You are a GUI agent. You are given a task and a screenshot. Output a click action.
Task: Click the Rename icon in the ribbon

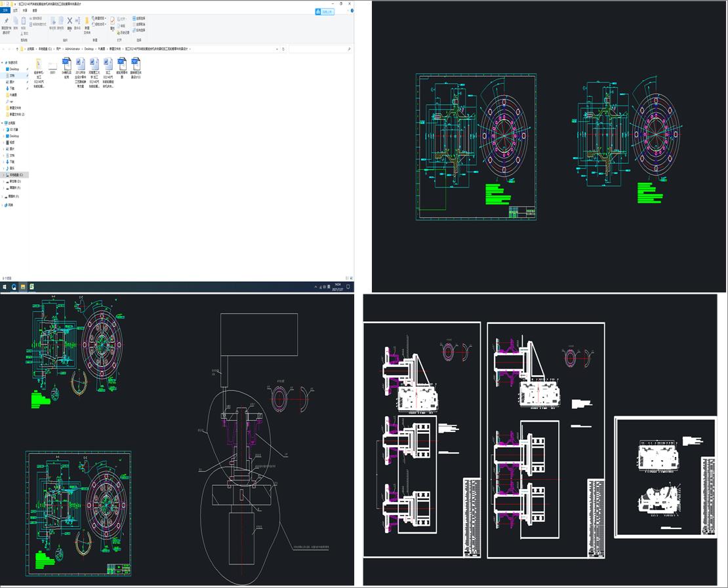[x=77, y=21]
